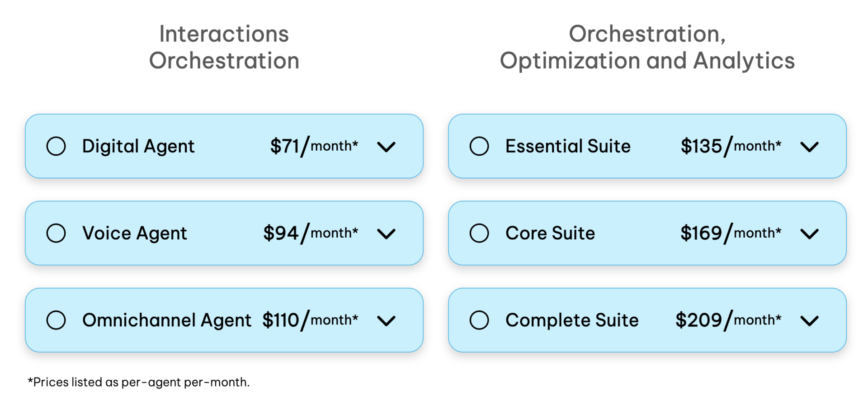Click the Interactions Orchestration heading
This screenshot has width=868, height=406.
point(225,47)
